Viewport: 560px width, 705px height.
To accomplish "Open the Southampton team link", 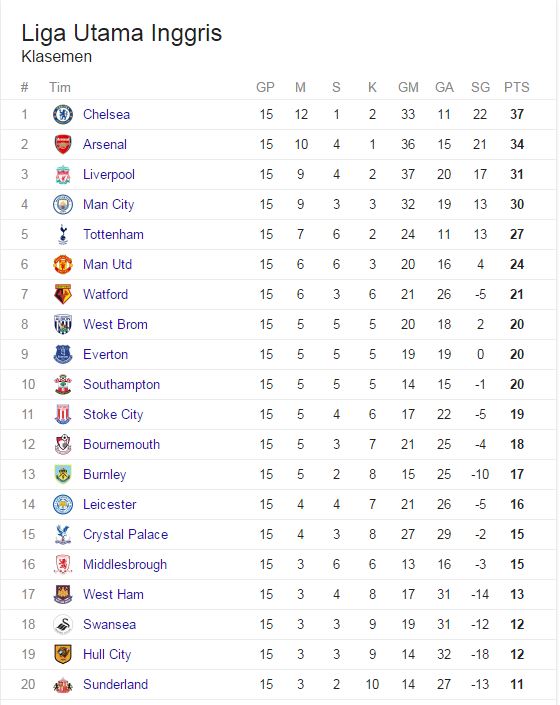I will click(x=121, y=384).
